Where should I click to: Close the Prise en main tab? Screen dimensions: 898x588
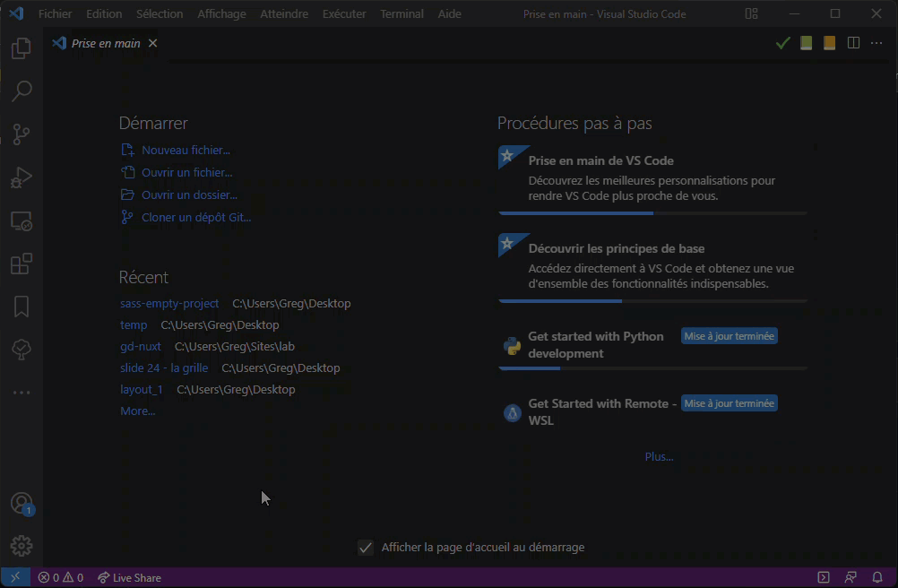[153, 43]
